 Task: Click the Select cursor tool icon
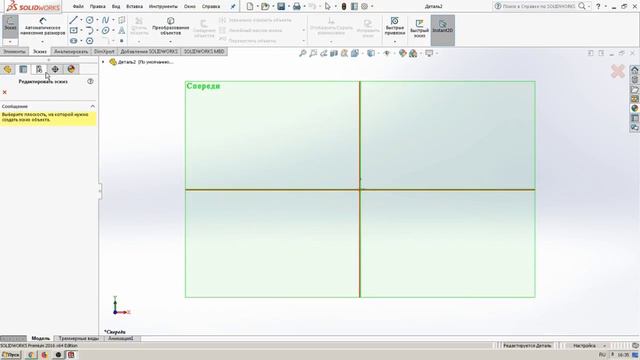328,6
